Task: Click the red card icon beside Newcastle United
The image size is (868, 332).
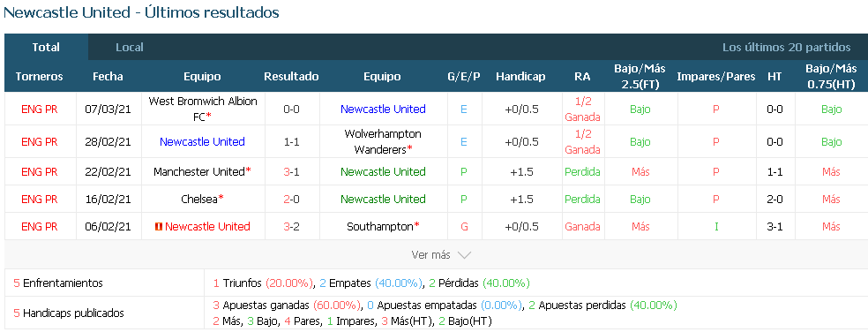Action: pyautogui.click(x=158, y=226)
